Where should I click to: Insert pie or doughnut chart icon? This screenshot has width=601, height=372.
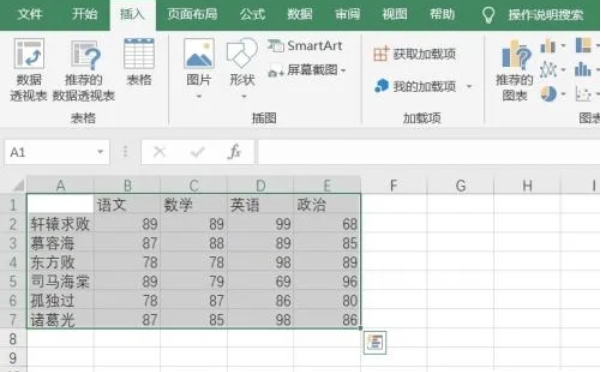pyautogui.click(x=548, y=94)
